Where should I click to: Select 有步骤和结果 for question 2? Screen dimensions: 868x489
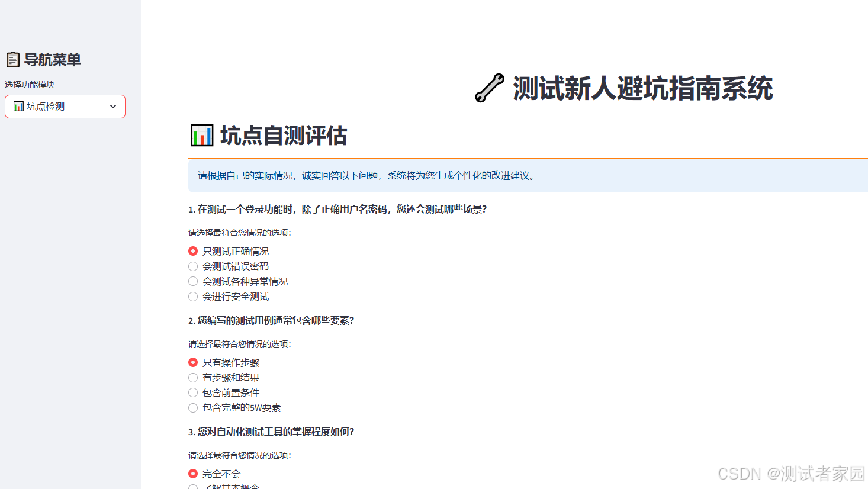click(192, 377)
